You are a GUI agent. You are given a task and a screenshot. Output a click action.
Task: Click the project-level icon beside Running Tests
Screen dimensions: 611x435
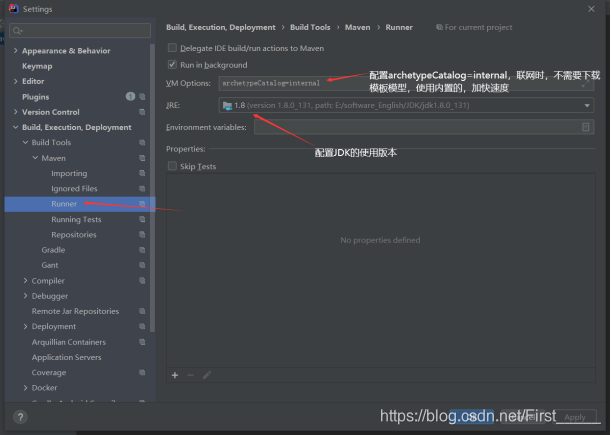(x=142, y=219)
